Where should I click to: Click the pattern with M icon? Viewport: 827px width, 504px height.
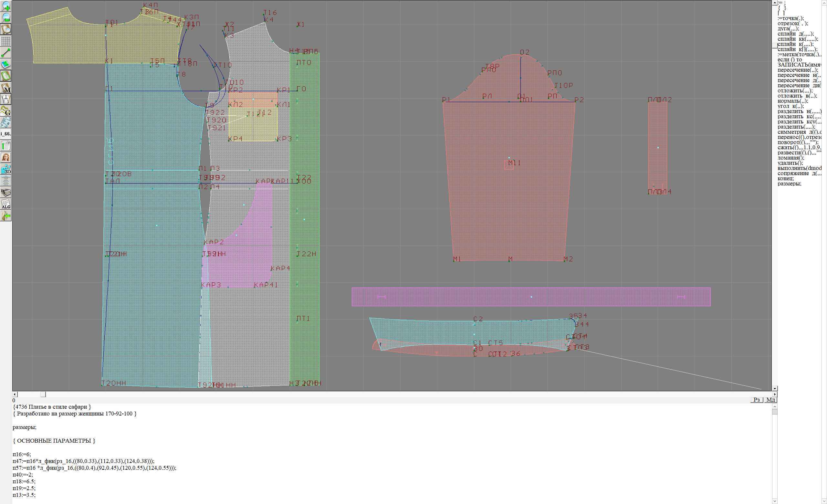[6, 88]
